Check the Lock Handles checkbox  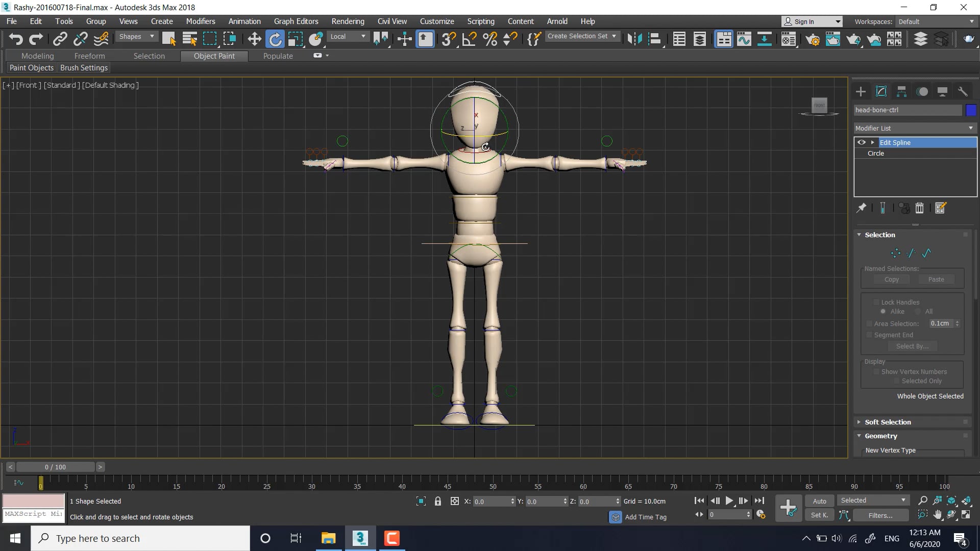tap(876, 303)
